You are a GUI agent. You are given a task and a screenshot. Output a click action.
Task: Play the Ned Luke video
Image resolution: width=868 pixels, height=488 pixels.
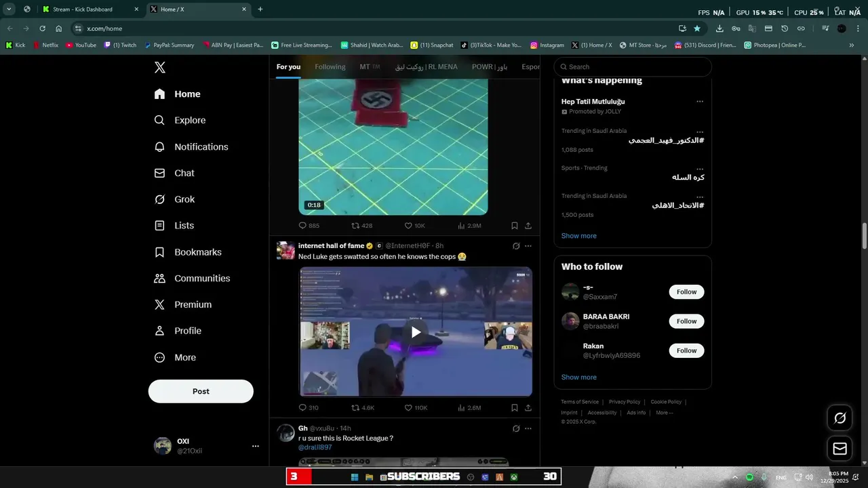click(416, 331)
